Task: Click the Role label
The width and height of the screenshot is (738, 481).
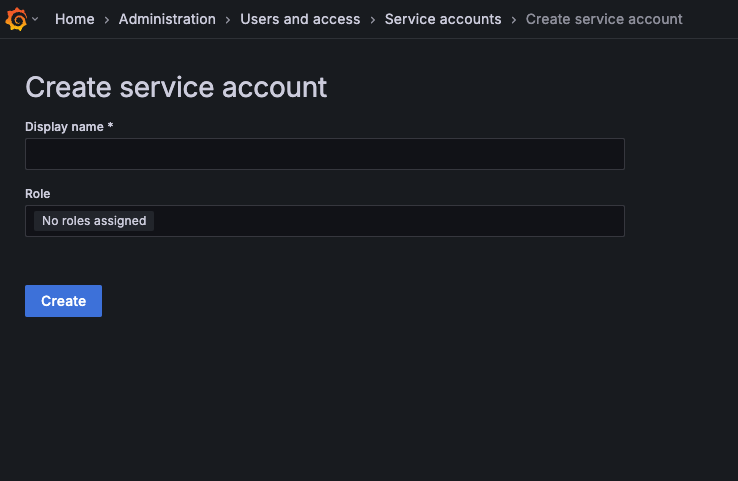Action: [x=38, y=194]
